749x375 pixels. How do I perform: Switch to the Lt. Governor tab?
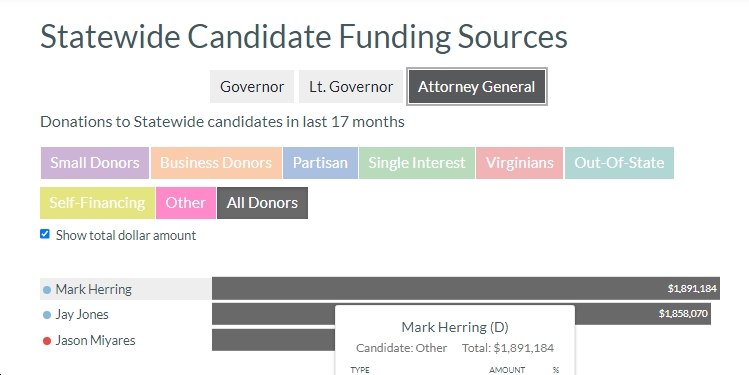tap(351, 86)
